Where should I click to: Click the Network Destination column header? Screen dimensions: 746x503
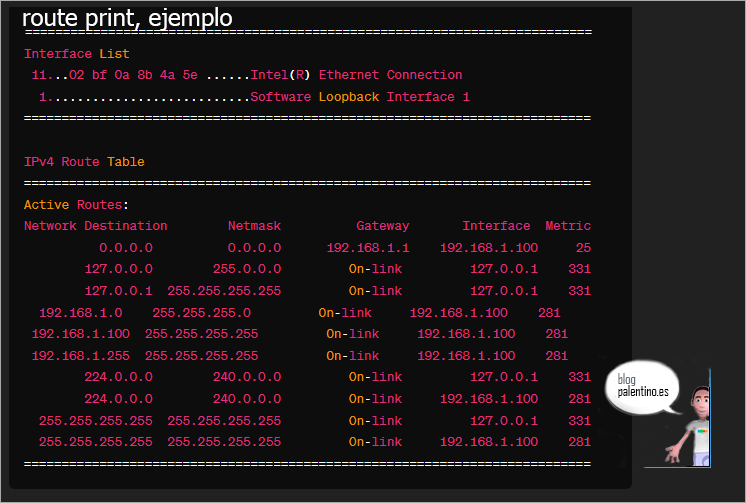point(96,226)
